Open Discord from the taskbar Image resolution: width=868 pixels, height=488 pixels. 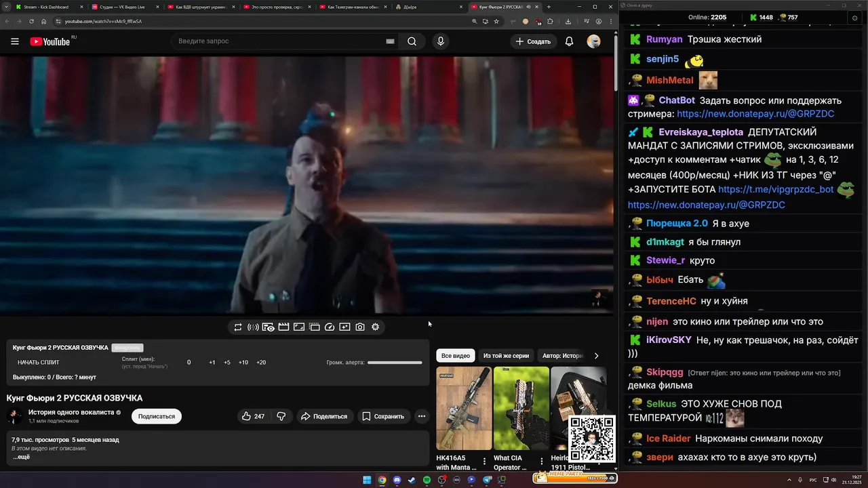(397, 480)
